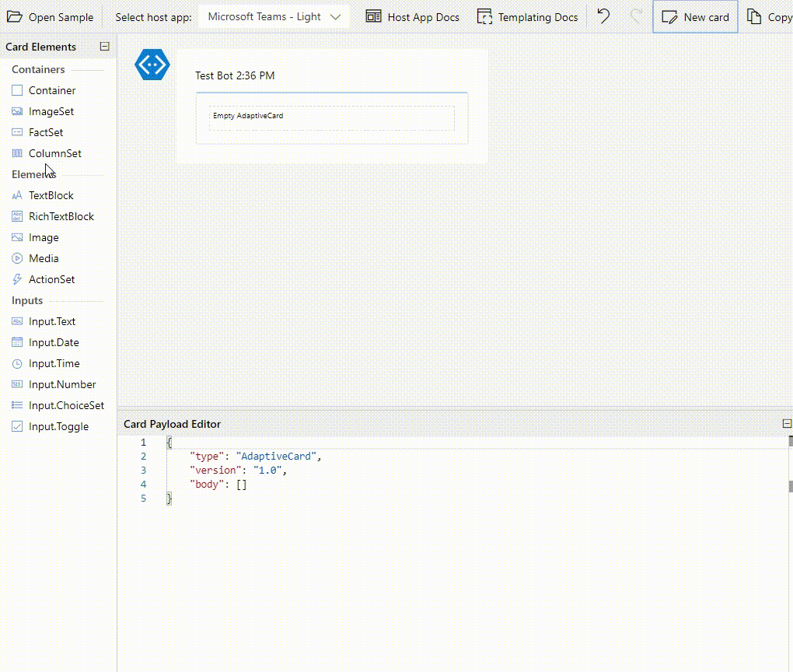Viewport: 793px width, 672px height.
Task: Open the host app dropdown Microsoft Teams - Light
Action: [274, 16]
